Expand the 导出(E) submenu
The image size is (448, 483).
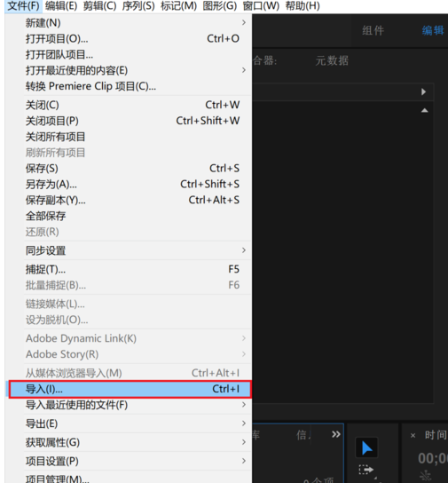(129, 424)
